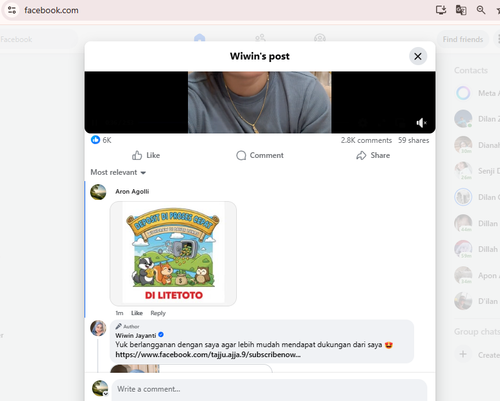Click the install app icon in address bar
The width and height of the screenshot is (500, 401).
pos(441,10)
